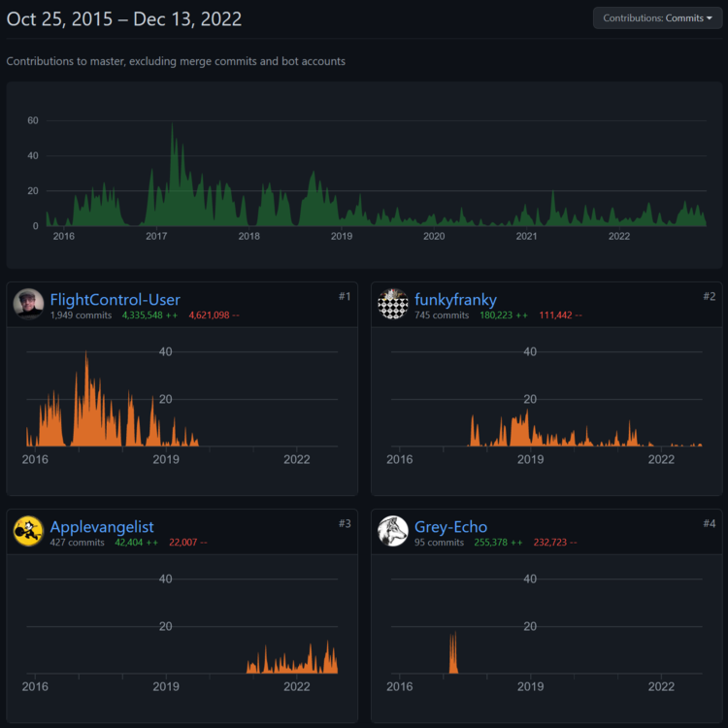The width and height of the screenshot is (728, 728).
Task: Click Grey-Echo's orange commit spike
Action: click(x=453, y=653)
